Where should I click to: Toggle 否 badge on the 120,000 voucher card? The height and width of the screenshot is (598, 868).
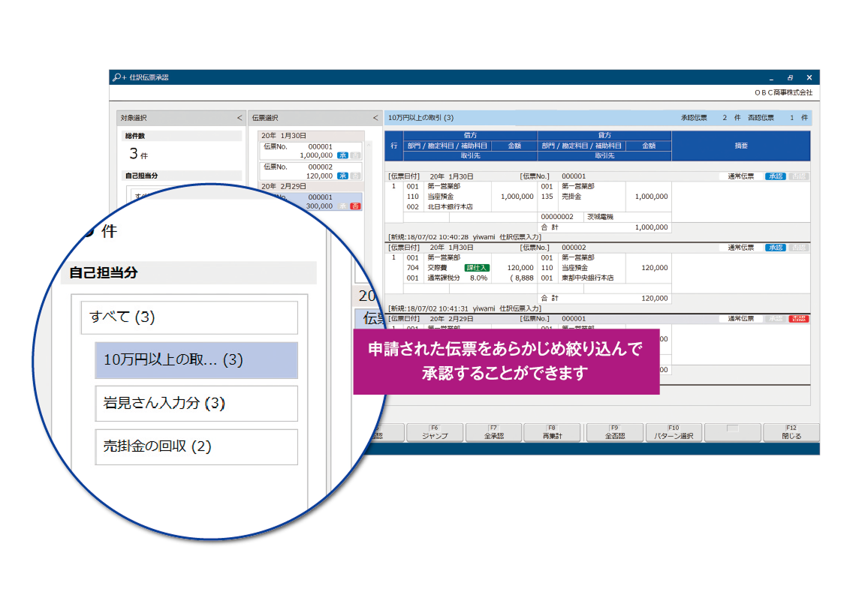click(x=355, y=176)
